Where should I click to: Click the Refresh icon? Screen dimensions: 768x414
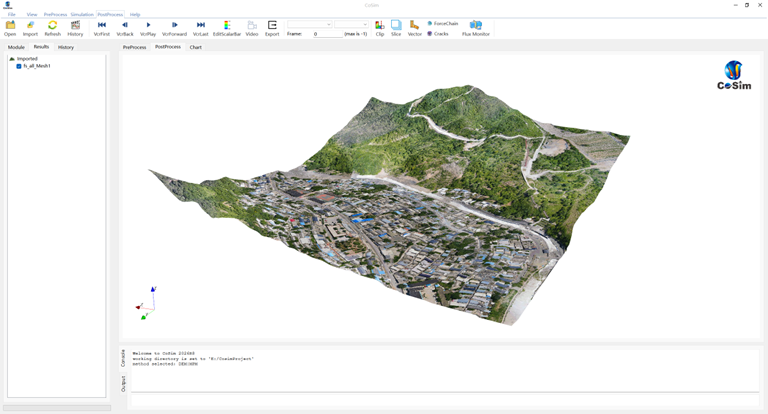click(52, 25)
